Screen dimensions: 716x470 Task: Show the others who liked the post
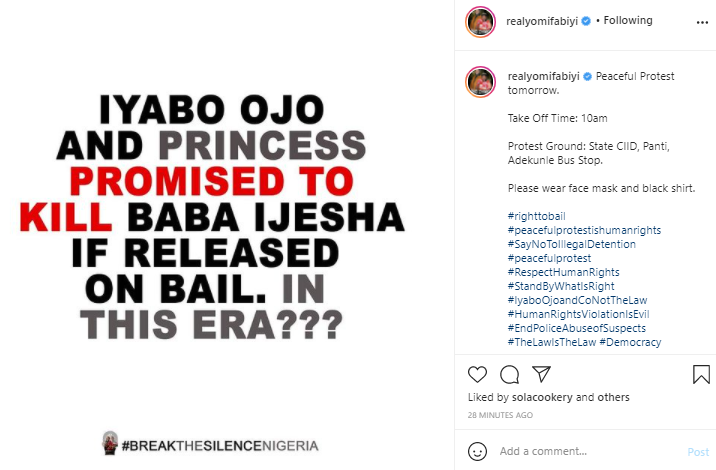tap(613, 397)
